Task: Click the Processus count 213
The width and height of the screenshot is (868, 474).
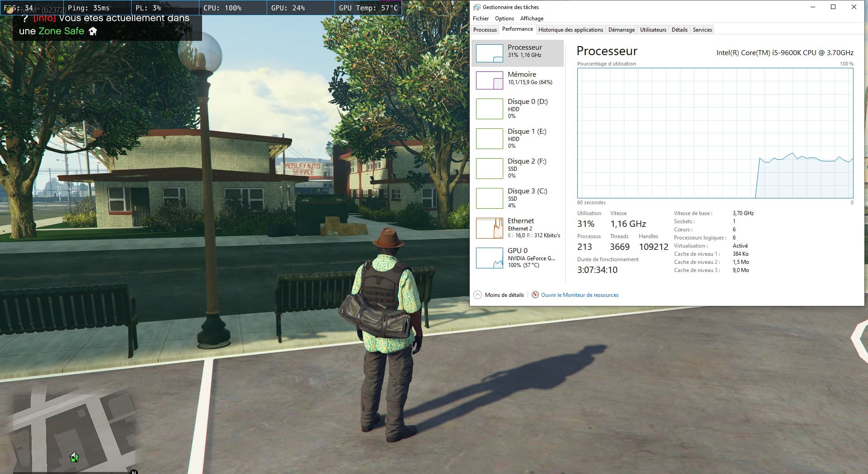Action: pyautogui.click(x=584, y=247)
